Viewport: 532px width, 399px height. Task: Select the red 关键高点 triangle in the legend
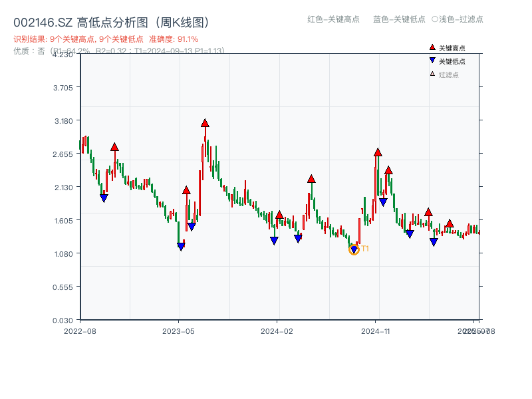pyautogui.click(x=431, y=47)
